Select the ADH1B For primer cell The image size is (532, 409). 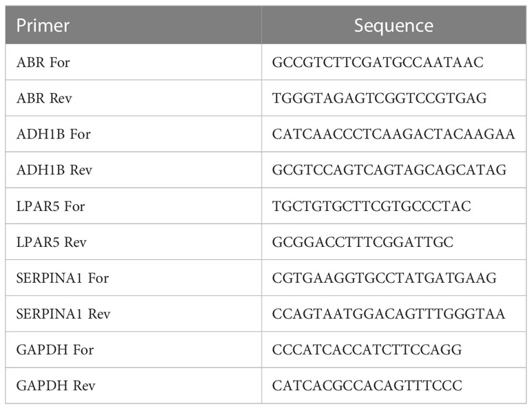[x=133, y=134]
